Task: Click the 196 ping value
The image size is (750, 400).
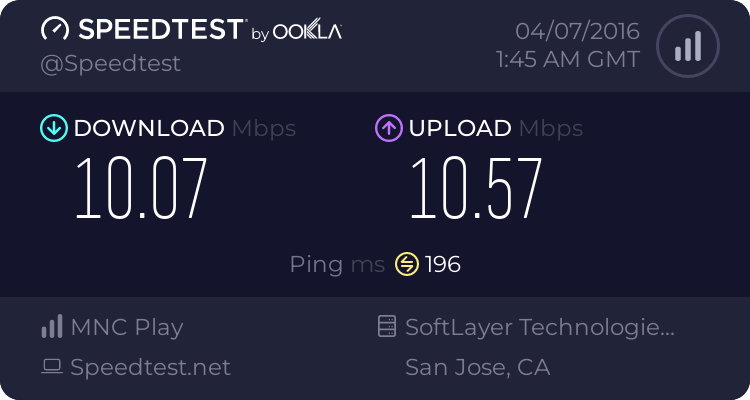Action: 443,264
